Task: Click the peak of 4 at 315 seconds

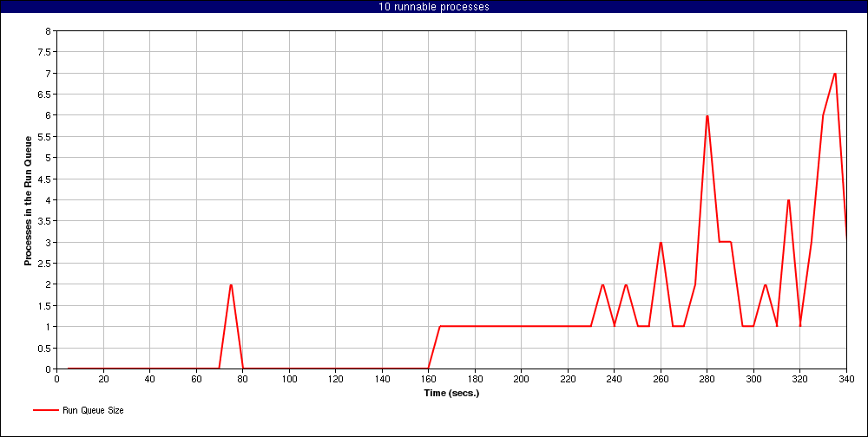Action: [788, 200]
